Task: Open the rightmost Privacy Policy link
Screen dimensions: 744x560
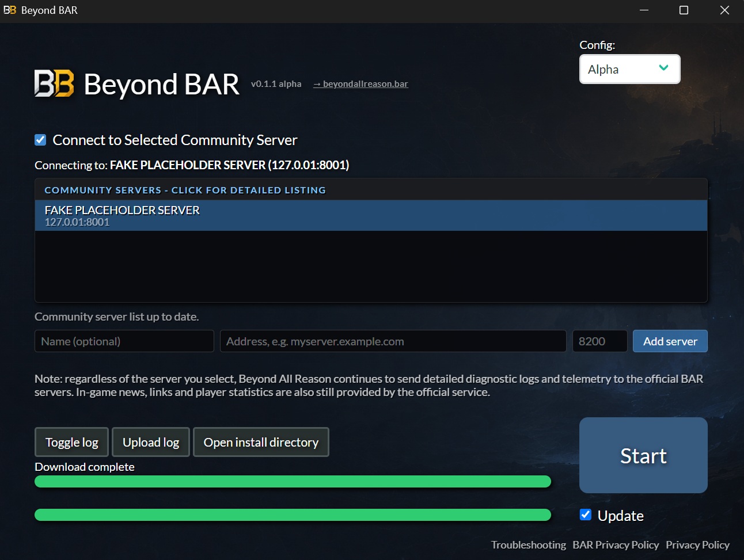Action: tap(697, 545)
